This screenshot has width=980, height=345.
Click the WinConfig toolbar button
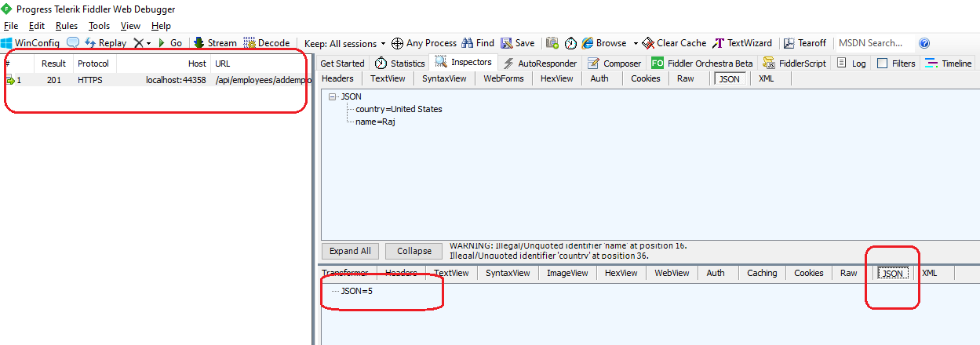31,43
